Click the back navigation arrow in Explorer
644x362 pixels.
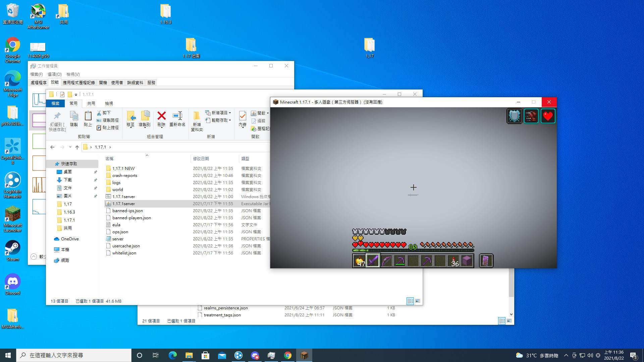click(x=52, y=147)
